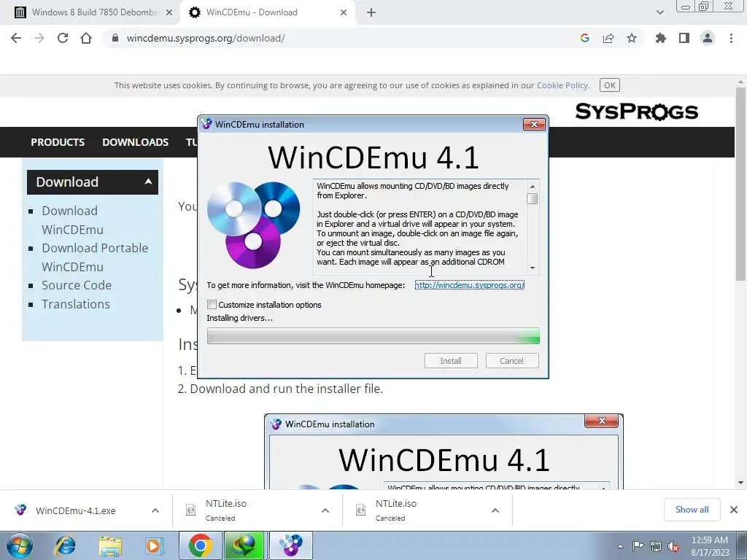
Task: Switch to WinCDEmu - Download tab
Action: click(269, 12)
